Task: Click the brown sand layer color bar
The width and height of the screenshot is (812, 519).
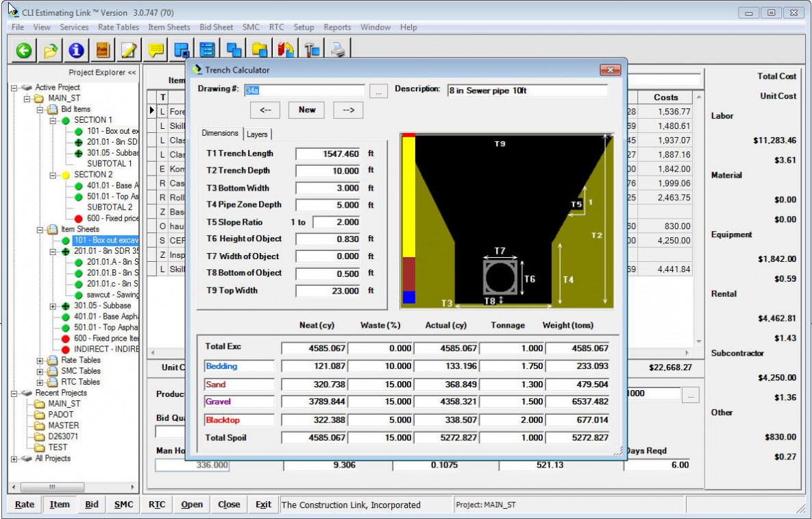Action: [x=408, y=274]
